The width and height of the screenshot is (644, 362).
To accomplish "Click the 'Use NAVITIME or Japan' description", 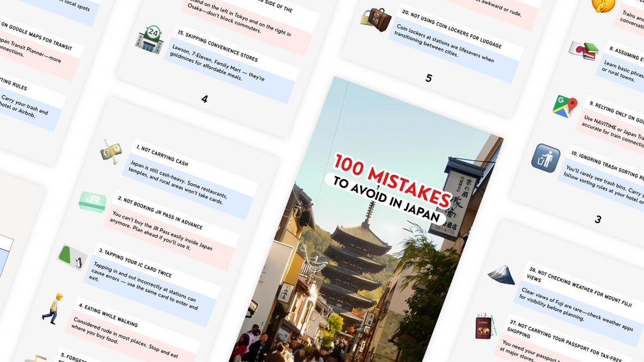I will click(x=612, y=132).
